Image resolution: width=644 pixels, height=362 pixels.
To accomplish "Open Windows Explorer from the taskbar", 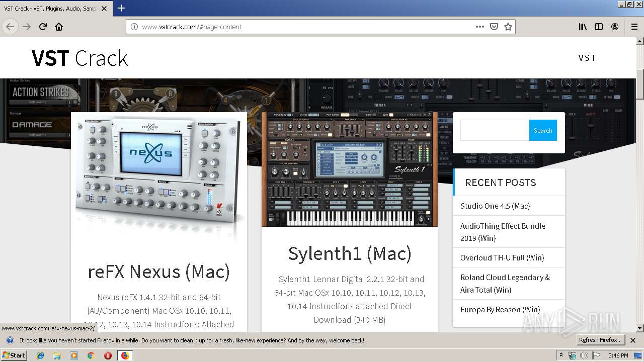I will 57,355.
